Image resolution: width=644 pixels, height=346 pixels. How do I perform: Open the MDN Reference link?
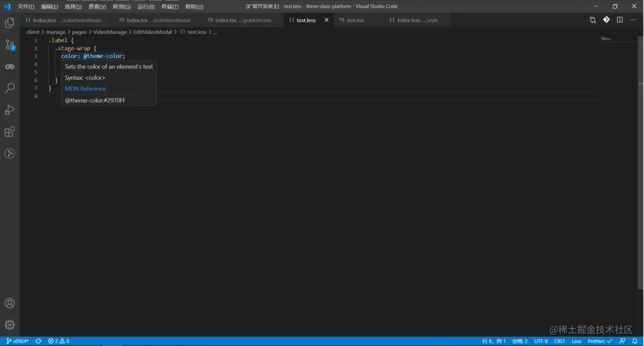point(85,89)
